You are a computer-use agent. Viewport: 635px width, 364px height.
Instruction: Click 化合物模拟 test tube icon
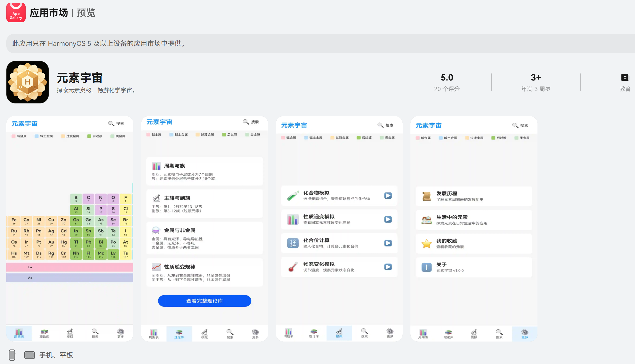293,196
